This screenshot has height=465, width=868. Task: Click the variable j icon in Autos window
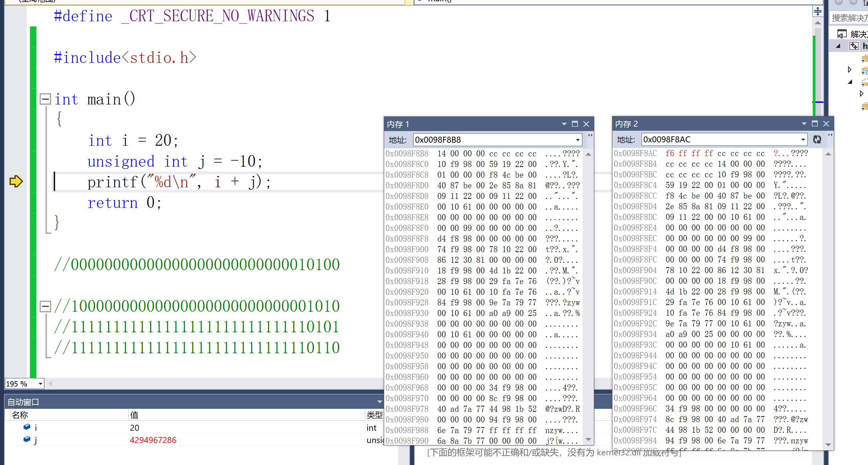pyautogui.click(x=27, y=439)
